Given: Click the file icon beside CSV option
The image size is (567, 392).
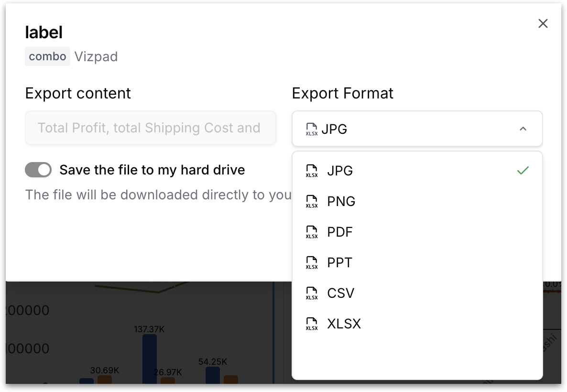Looking at the screenshot, I should (x=312, y=294).
